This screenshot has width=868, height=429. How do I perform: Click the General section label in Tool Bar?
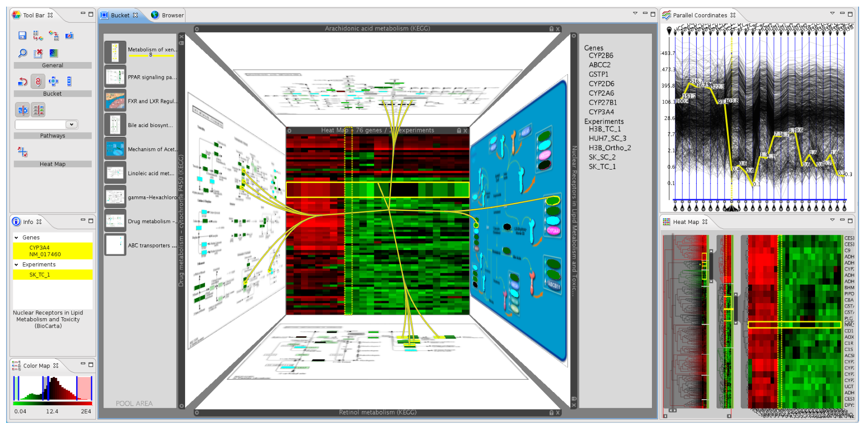[x=53, y=65]
